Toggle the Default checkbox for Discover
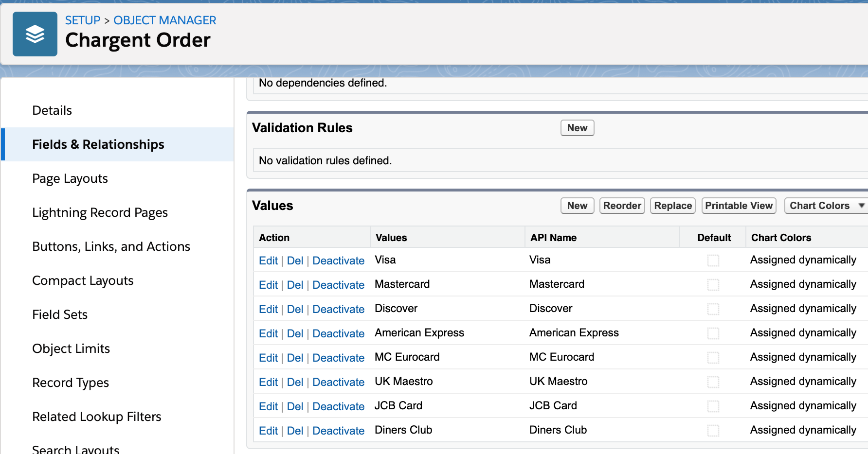Screen dimensions: 868x454 tap(713, 309)
